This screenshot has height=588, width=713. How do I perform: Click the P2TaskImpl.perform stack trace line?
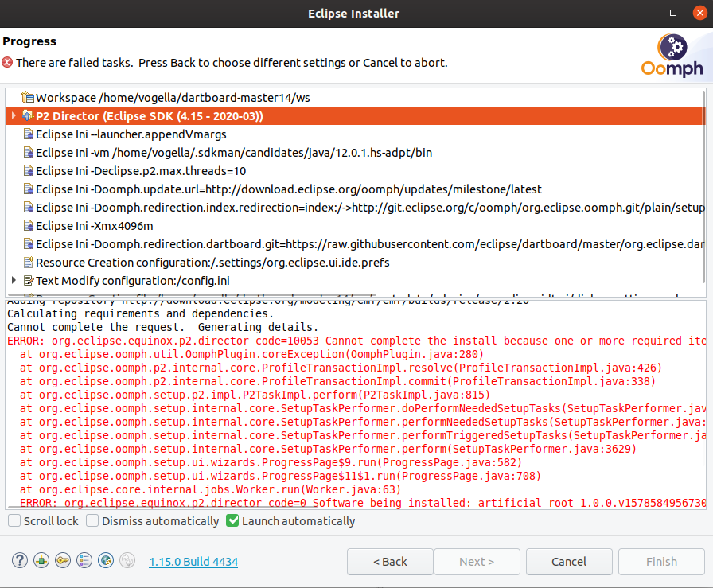point(255,395)
